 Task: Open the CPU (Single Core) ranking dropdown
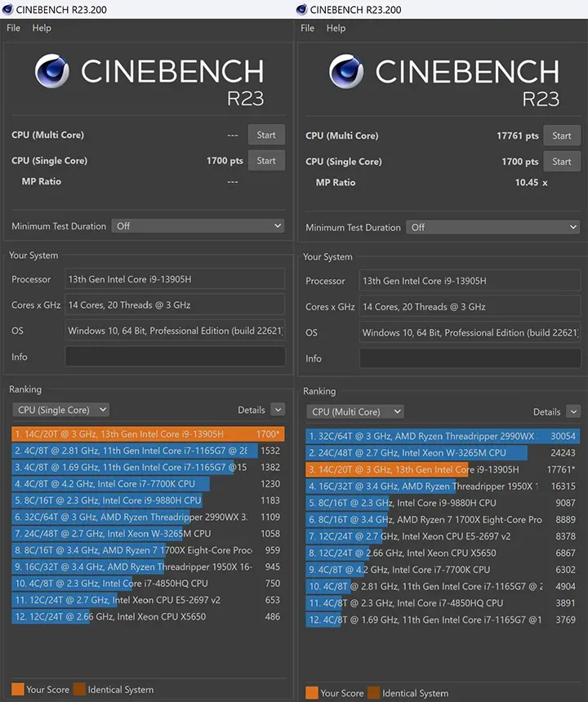coord(61,410)
